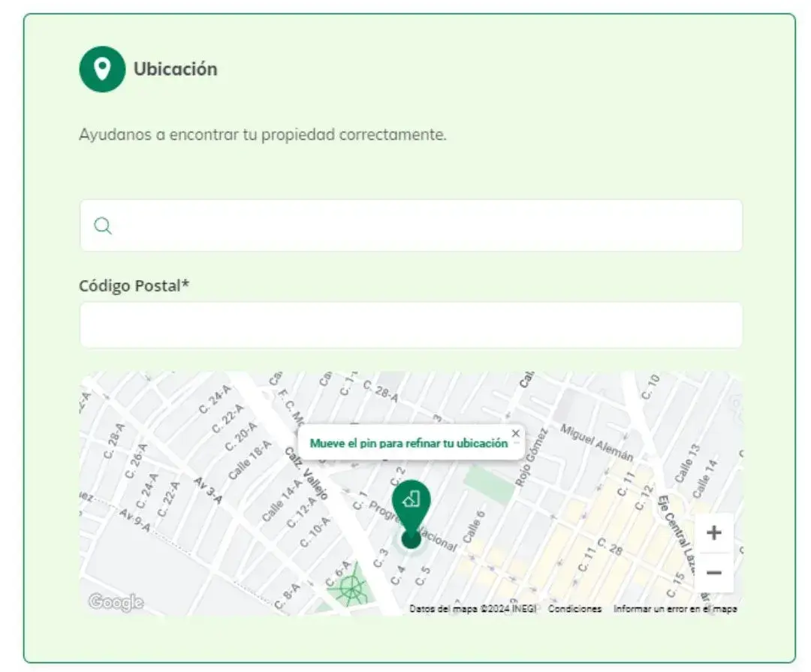811x672 pixels.
Task: Click the Mueve el pin para refinar tooltip
Action: coord(410,443)
